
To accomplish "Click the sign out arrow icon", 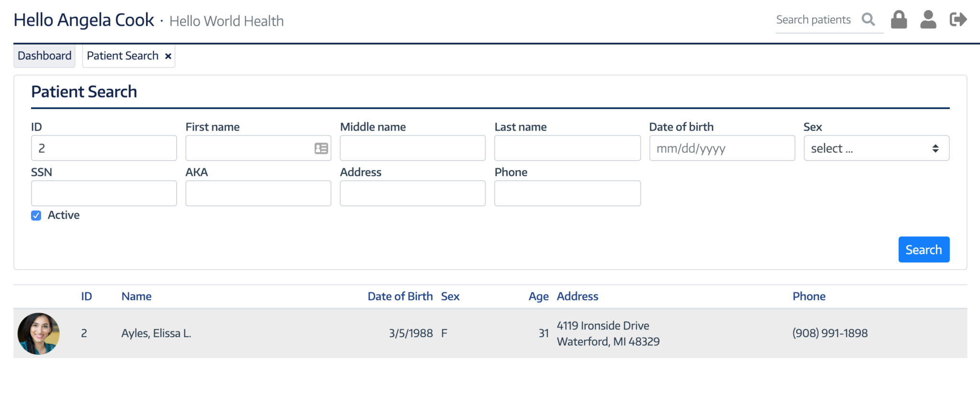I will [x=958, y=20].
